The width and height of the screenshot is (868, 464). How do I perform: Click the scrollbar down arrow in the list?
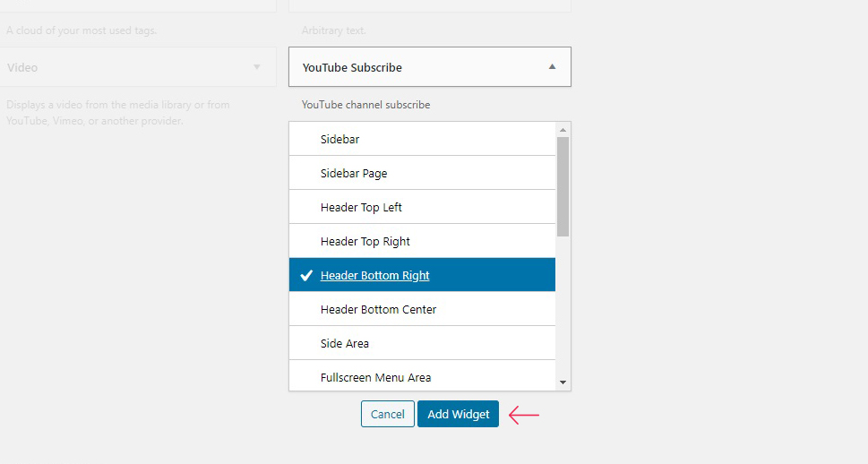[563, 382]
